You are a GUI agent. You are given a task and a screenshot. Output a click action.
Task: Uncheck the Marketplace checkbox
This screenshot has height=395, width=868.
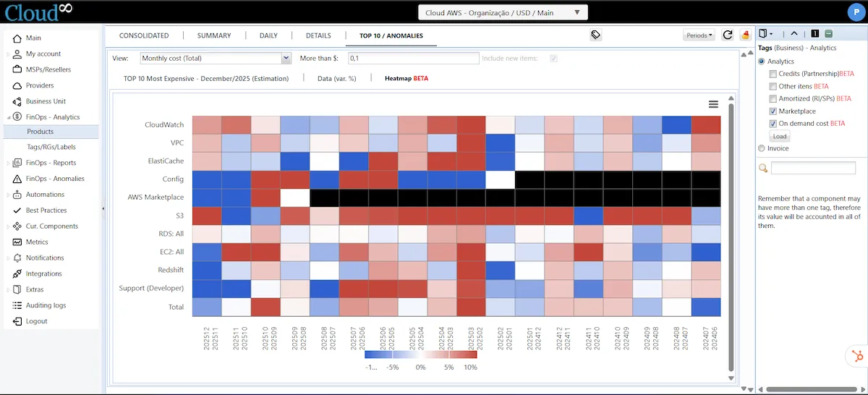coord(773,111)
